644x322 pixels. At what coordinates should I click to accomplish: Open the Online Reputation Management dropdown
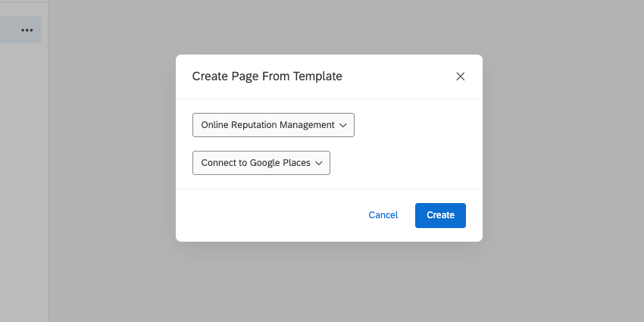(x=273, y=125)
